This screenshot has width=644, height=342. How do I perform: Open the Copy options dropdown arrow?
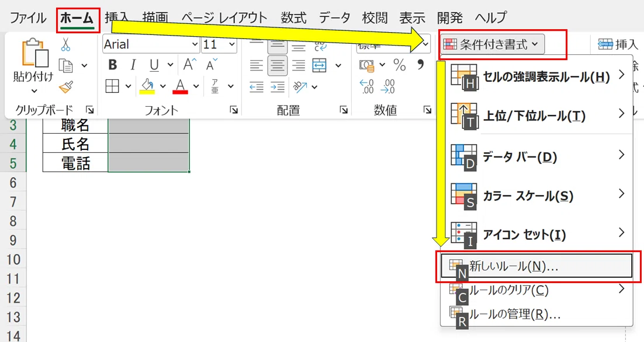point(84,65)
